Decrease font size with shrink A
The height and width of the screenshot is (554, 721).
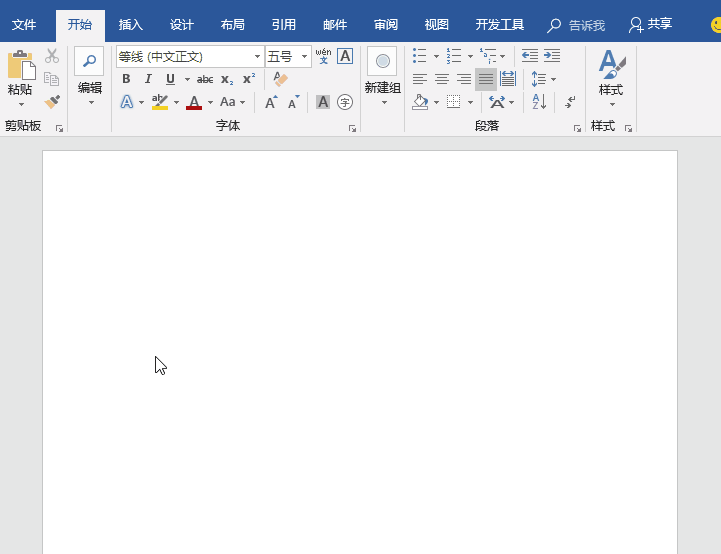tap(293, 102)
